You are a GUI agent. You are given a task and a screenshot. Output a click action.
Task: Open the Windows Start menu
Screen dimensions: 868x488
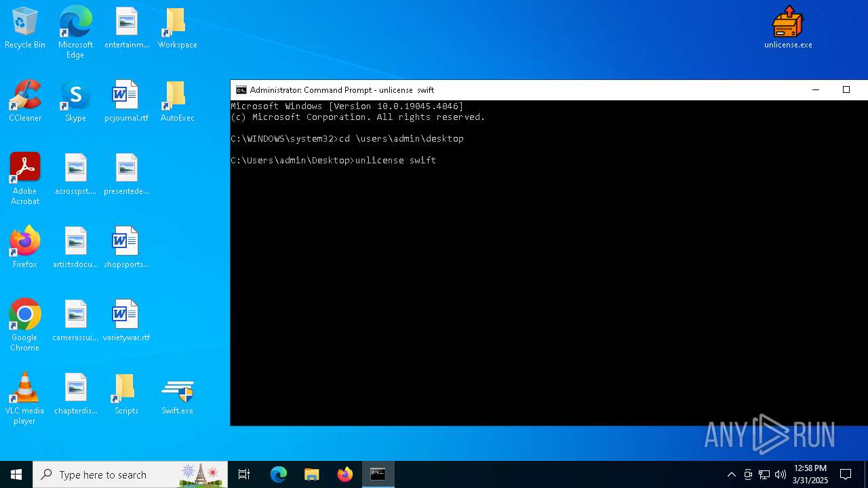tap(16, 474)
